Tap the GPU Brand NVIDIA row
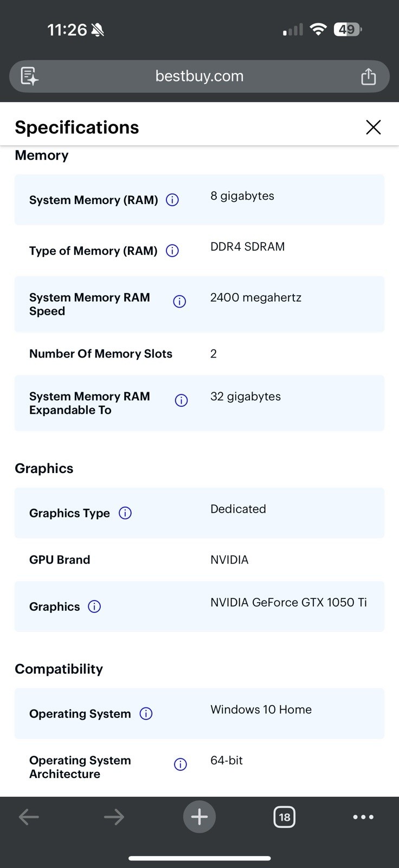This screenshot has height=868, width=399. pyautogui.click(x=200, y=560)
